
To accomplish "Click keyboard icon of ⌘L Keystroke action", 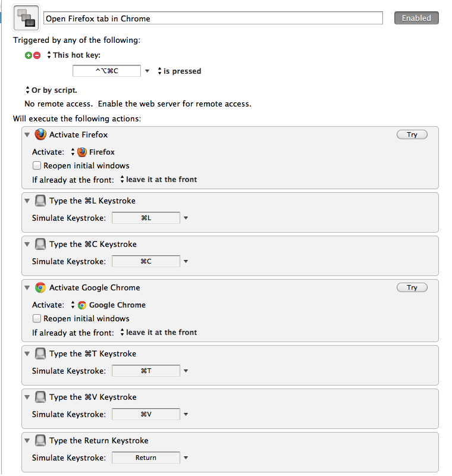I will tap(40, 201).
